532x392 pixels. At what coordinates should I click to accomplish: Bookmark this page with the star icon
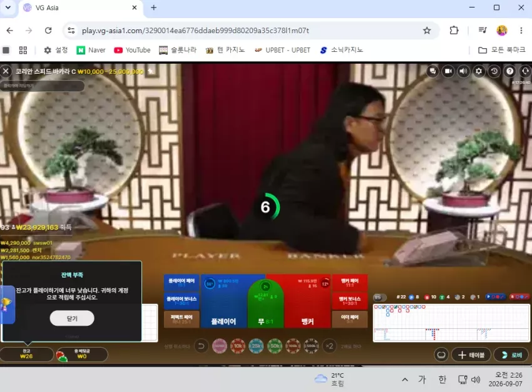coord(427,31)
